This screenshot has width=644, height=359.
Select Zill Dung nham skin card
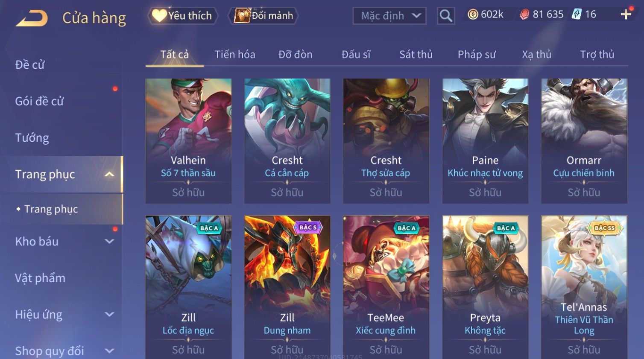[287, 287]
